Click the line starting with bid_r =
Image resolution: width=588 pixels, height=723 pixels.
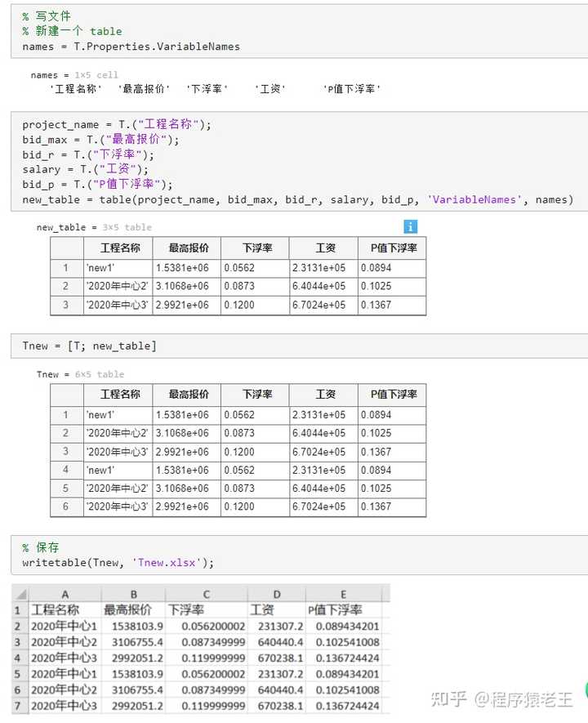point(88,154)
